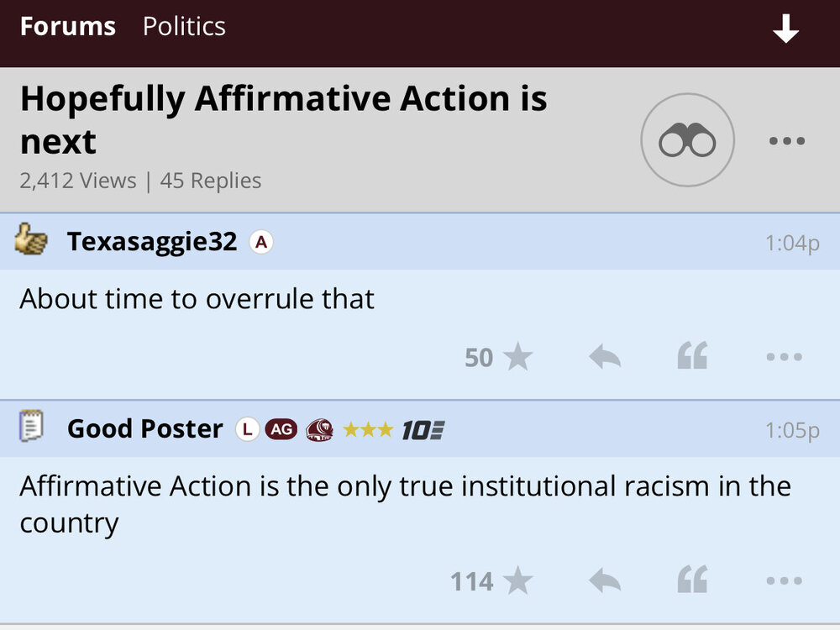Star Texasaggie32's post

point(517,357)
